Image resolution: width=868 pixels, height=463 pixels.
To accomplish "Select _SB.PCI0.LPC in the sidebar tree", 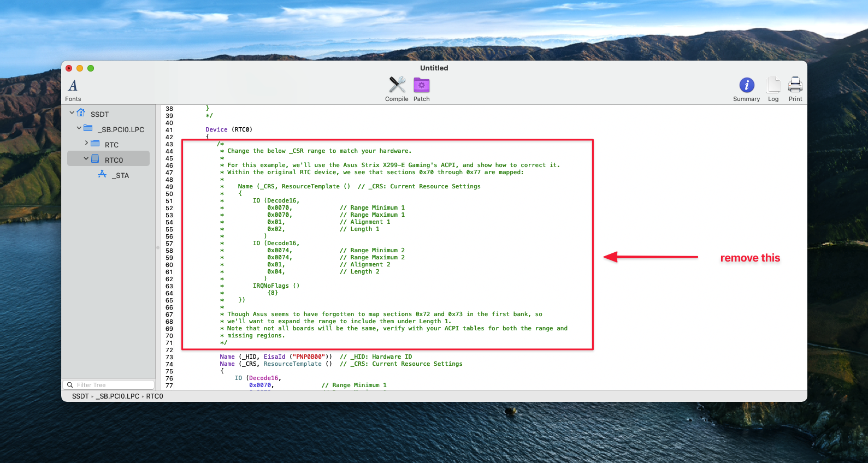I will click(122, 129).
